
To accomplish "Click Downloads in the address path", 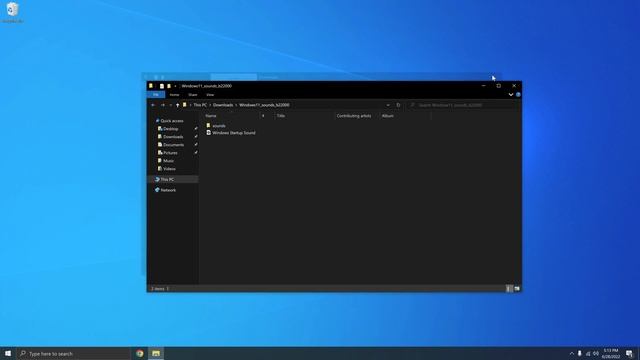I will click(x=223, y=105).
